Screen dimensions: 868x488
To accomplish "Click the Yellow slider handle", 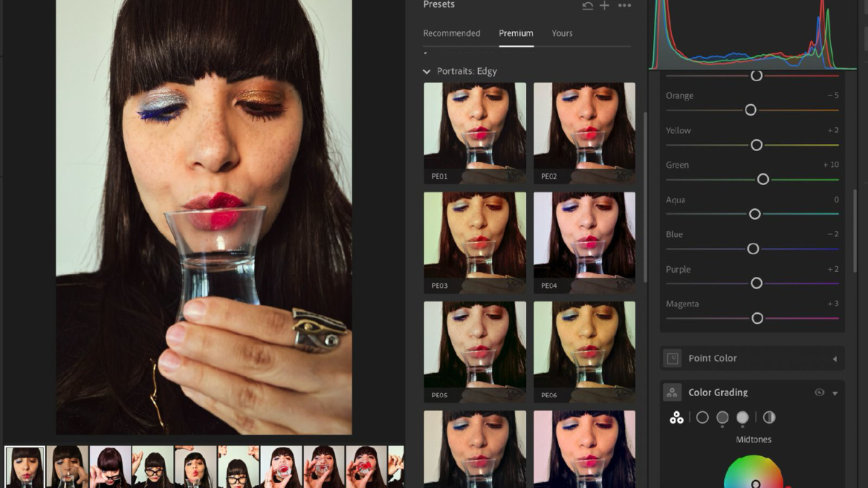I will [757, 145].
